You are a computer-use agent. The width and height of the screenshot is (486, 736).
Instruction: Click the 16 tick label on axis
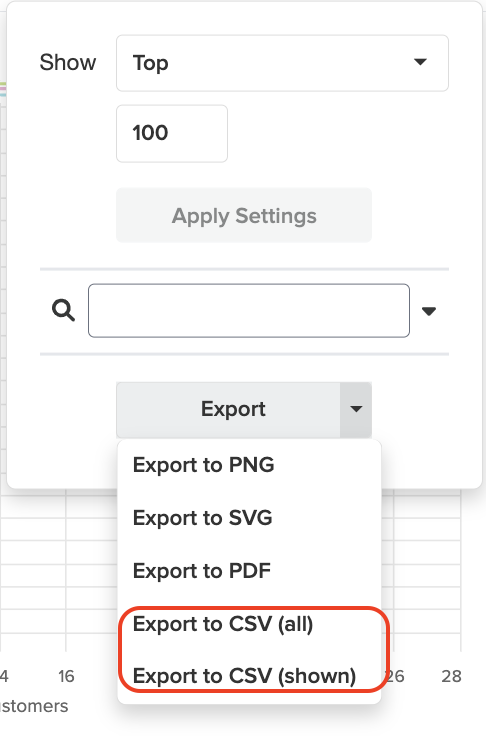[66, 676]
